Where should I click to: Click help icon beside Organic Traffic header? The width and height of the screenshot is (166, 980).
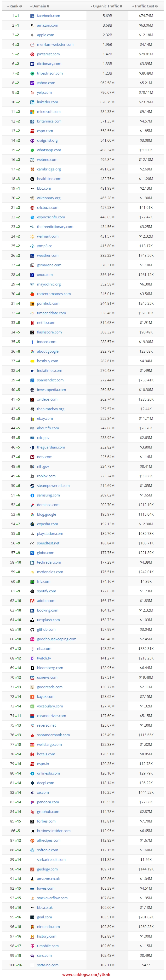(121, 6)
